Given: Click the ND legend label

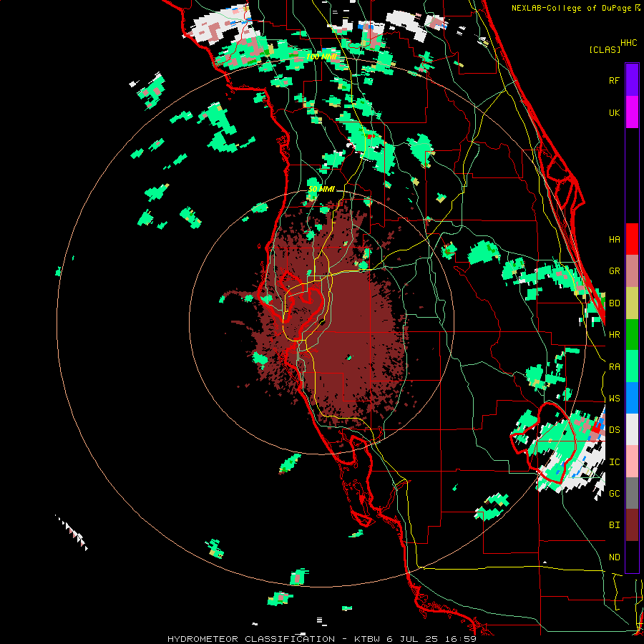Looking at the screenshot, I should pos(614,557).
